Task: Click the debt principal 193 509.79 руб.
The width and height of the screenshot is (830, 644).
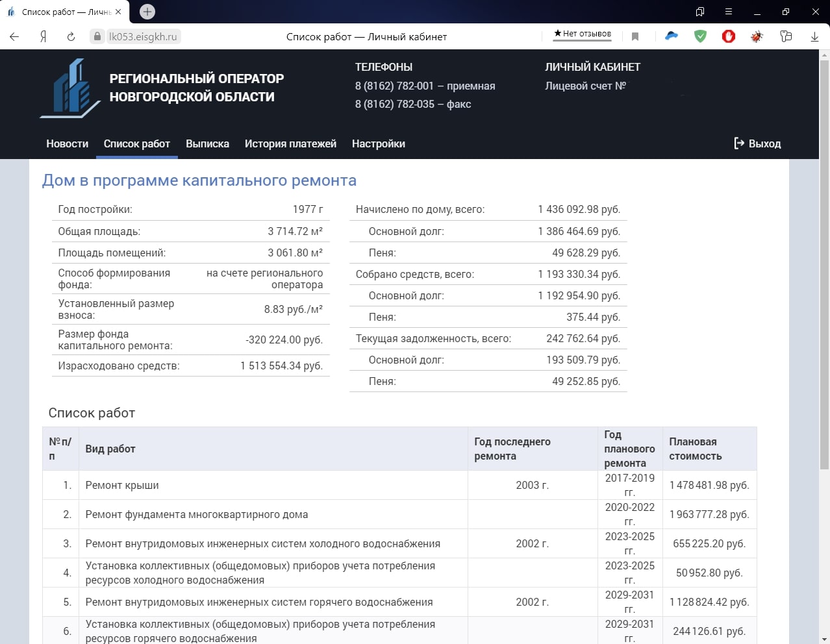Action: [583, 360]
